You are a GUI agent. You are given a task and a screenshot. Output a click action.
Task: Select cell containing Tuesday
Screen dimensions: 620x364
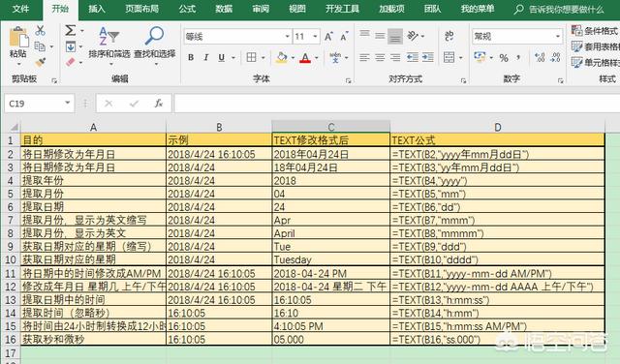331,259
